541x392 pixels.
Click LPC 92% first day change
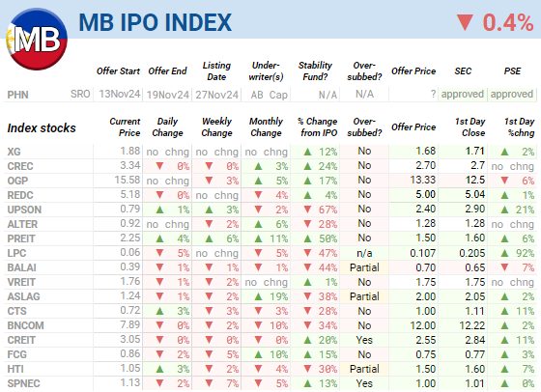click(x=512, y=253)
